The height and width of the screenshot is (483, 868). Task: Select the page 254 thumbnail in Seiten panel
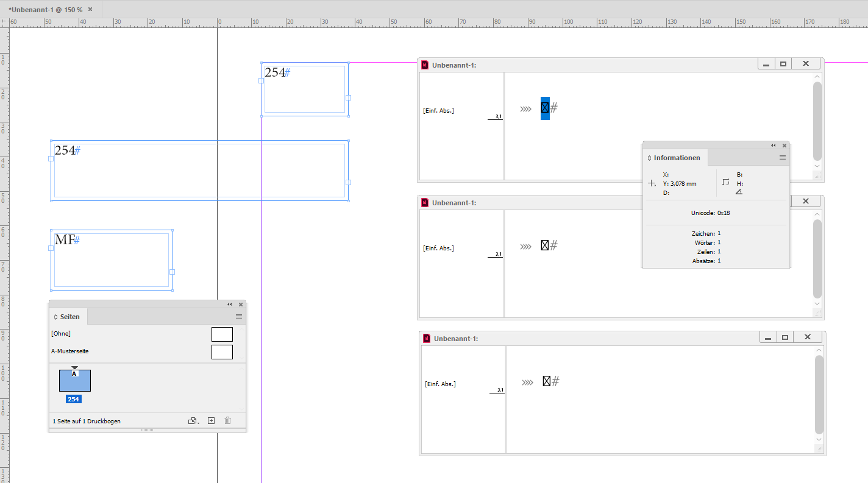coord(74,380)
